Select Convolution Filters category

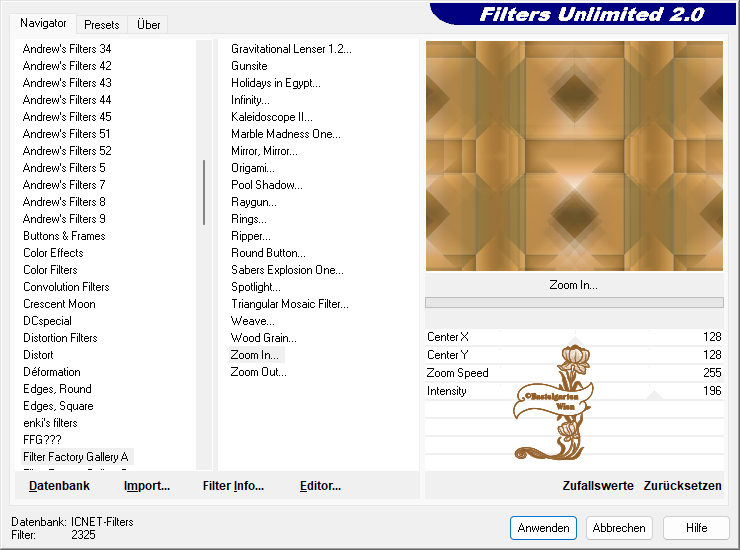66,287
